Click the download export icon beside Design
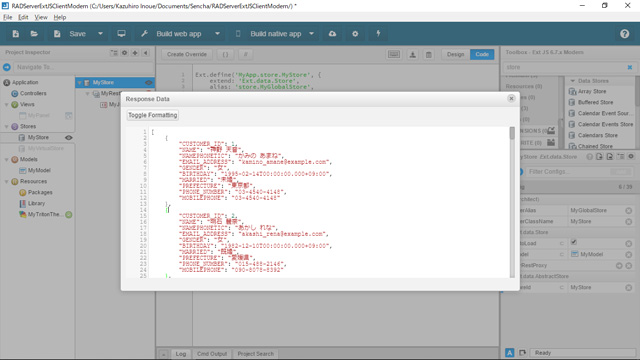Viewport: 640px width, 360px height. (x=413, y=54)
